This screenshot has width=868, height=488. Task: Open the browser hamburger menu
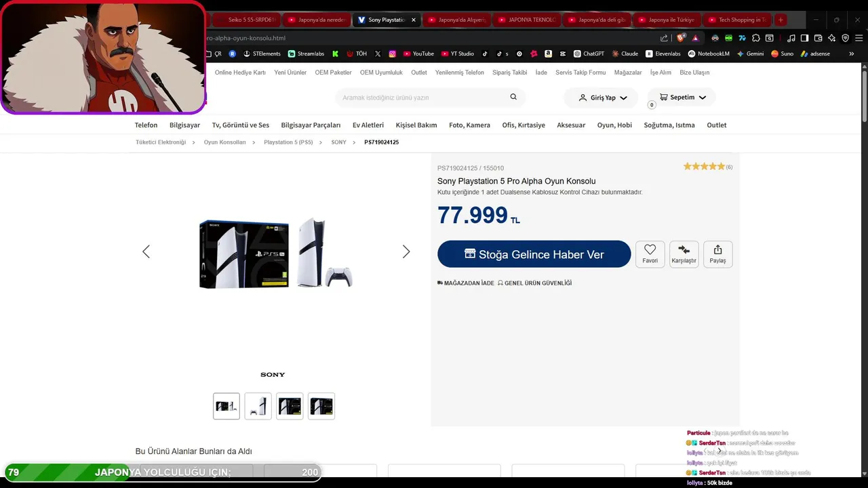(x=859, y=38)
